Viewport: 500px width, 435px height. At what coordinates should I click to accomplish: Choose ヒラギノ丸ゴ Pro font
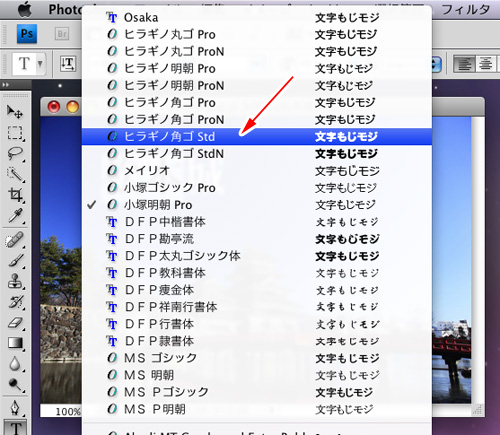coord(257,34)
